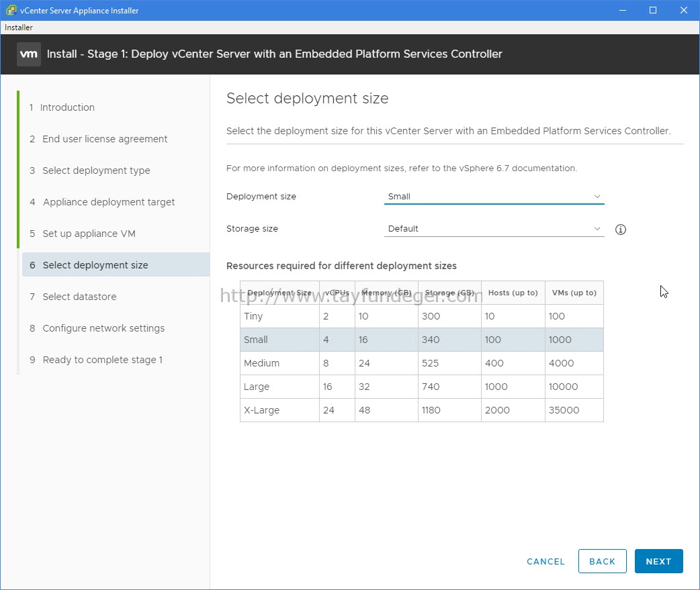Click the Storage (GB) column header
The width and height of the screenshot is (700, 590).
click(x=449, y=293)
